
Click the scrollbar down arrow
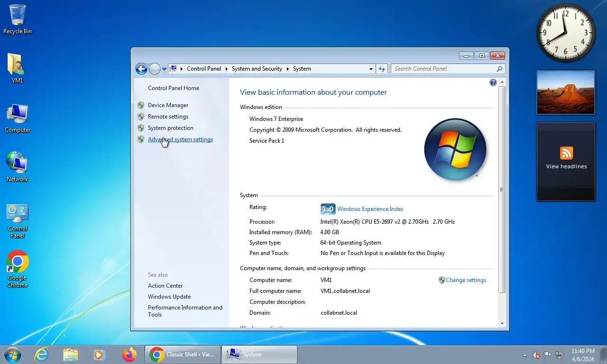(502, 323)
